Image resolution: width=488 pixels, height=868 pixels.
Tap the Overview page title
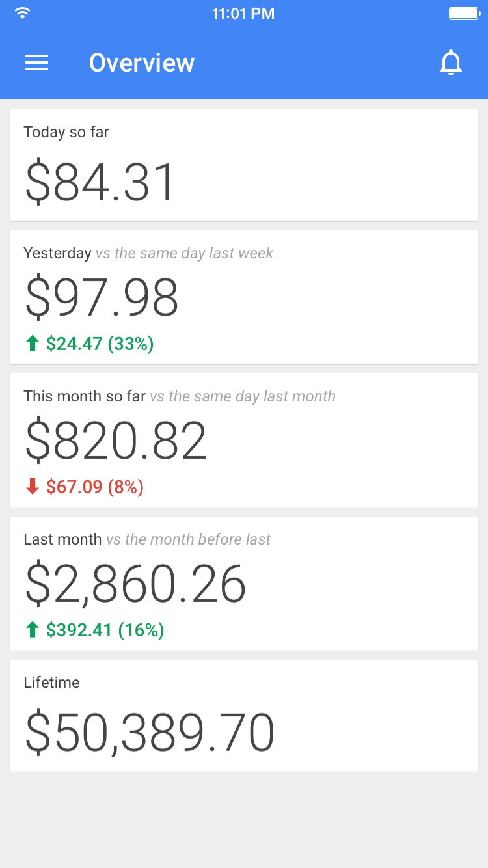pos(142,63)
